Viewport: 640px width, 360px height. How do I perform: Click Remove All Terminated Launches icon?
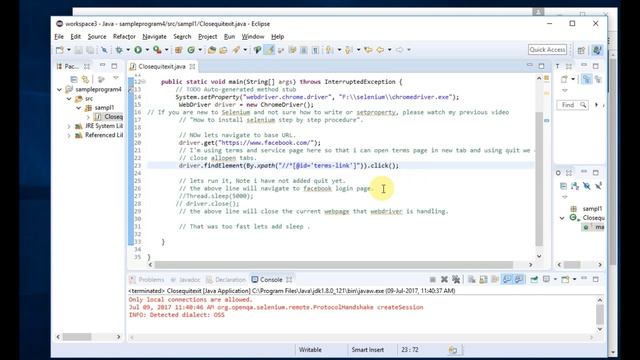point(456,280)
